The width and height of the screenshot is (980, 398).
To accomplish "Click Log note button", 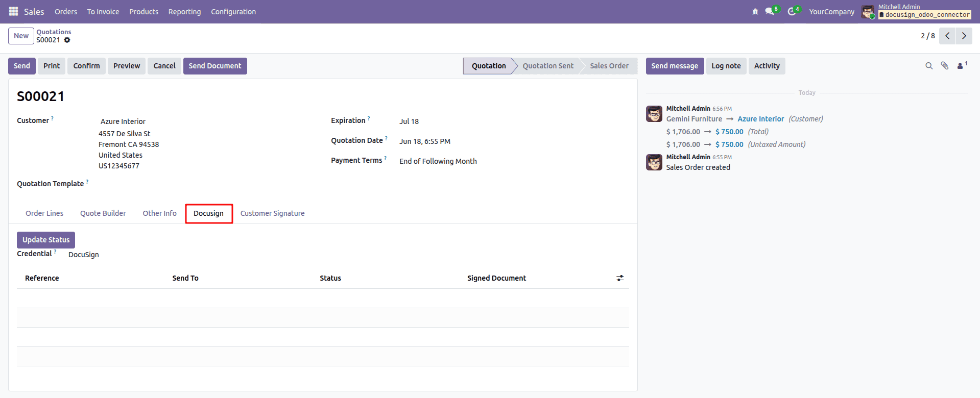I will (x=726, y=66).
